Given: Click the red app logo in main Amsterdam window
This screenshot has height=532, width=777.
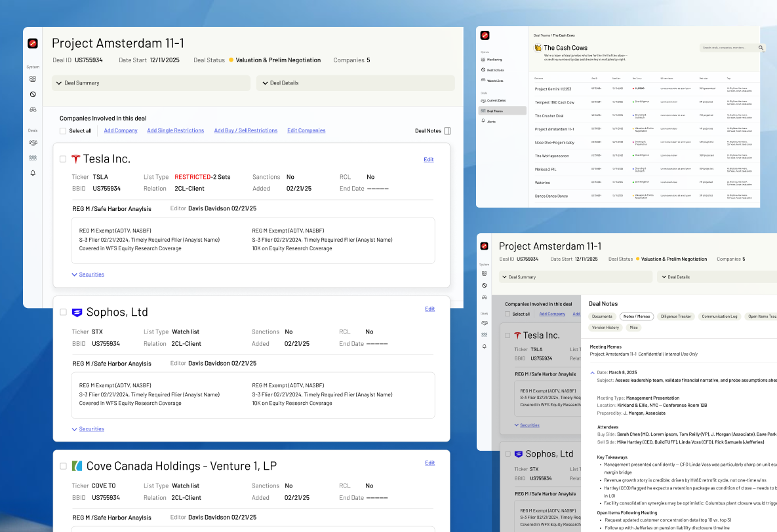Looking at the screenshot, I should coord(33,44).
